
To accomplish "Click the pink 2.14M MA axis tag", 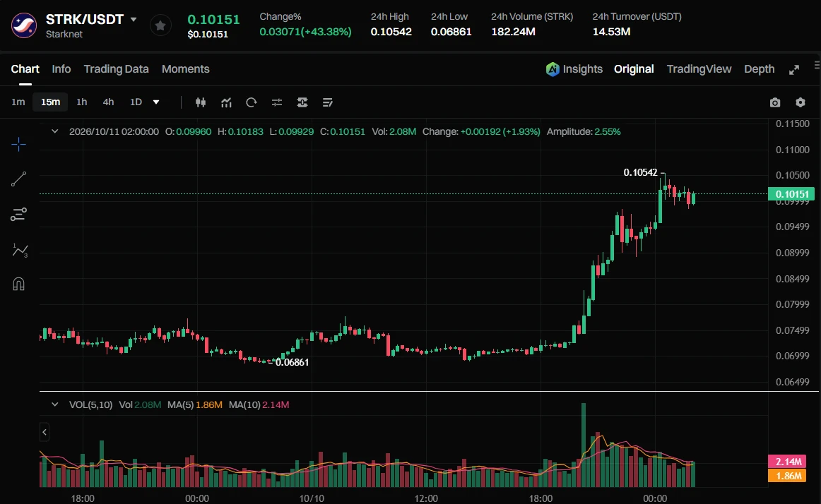I will click(787, 462).
